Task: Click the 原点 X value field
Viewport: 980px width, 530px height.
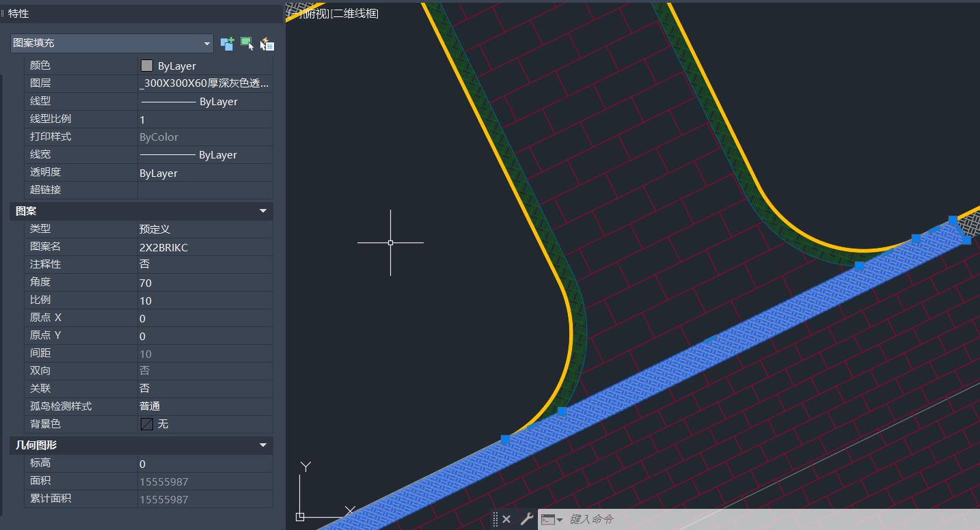Action: (205, 318)
